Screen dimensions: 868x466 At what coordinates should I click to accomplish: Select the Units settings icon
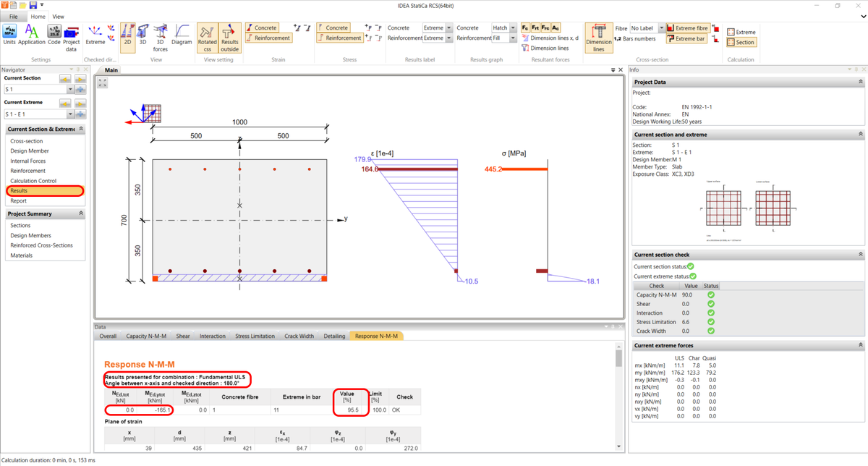pyautogui.click(x=9, y=33)
